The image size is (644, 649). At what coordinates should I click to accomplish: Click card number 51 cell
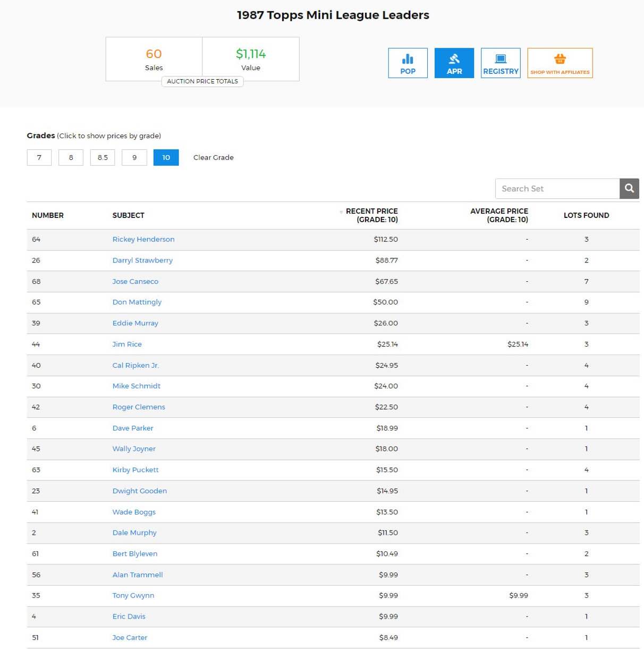coord(35,637)
